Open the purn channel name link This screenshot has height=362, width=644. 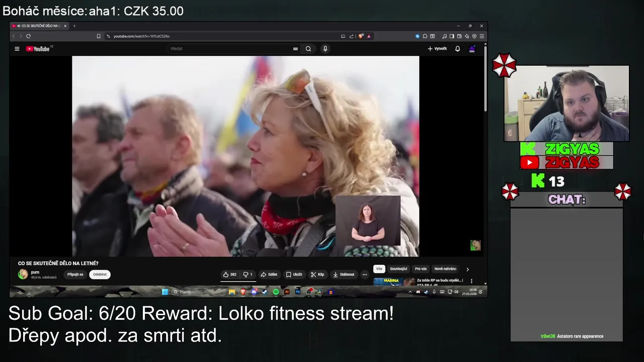click(35, 272)
